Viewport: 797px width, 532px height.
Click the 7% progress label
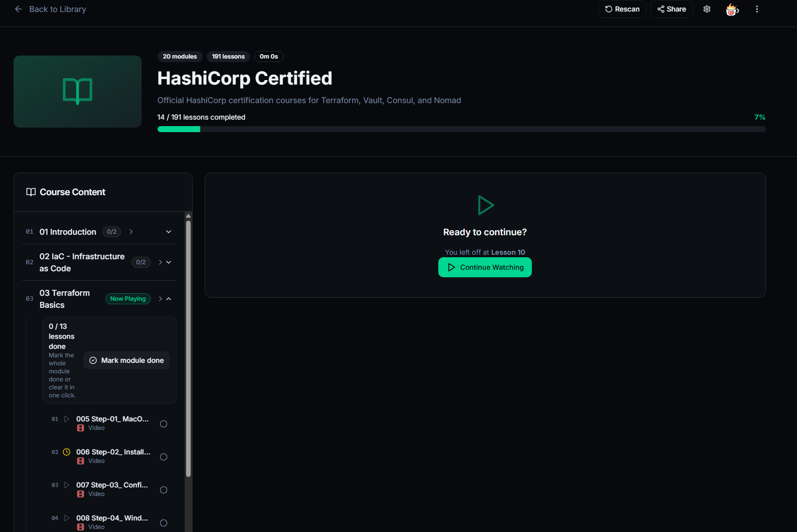point(759,117)
